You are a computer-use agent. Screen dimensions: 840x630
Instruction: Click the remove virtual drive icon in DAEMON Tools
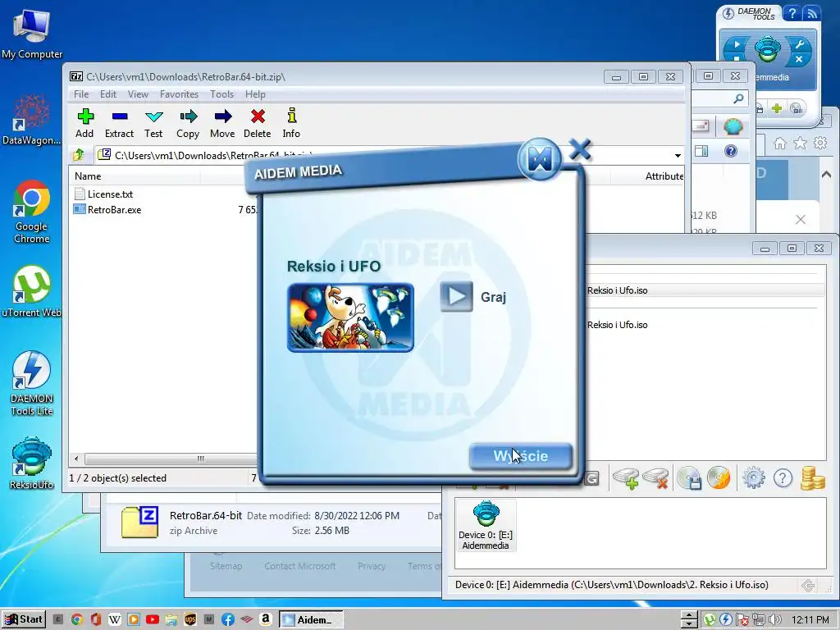[655, 478]
